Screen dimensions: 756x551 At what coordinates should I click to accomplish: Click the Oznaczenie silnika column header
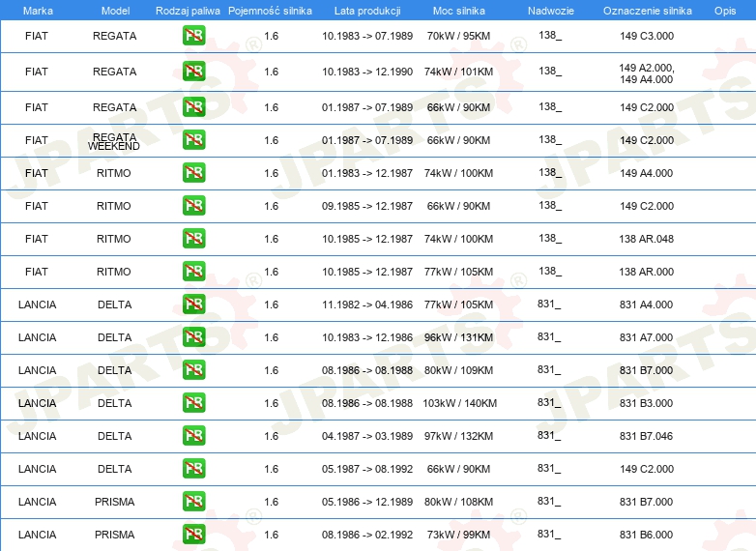point(647,11)
